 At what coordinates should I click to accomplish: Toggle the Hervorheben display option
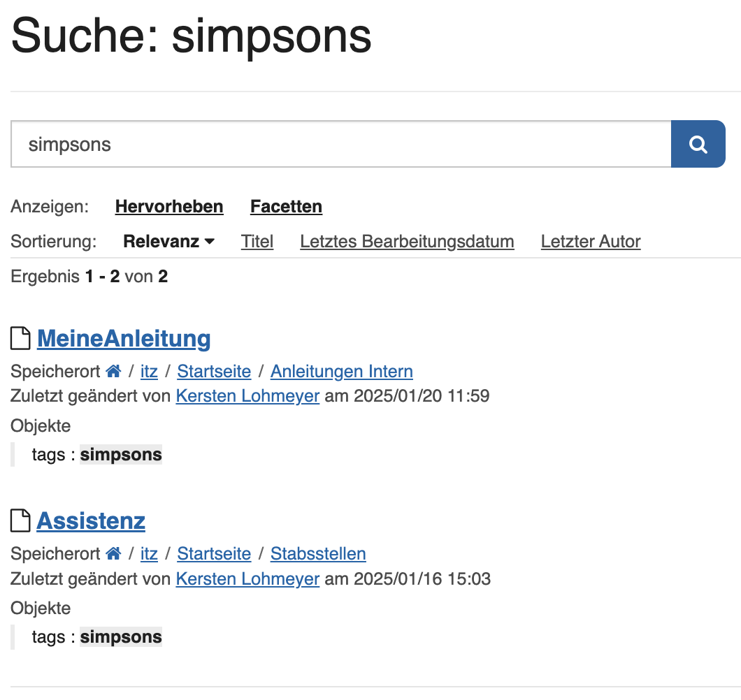click(x=169, y=206)
